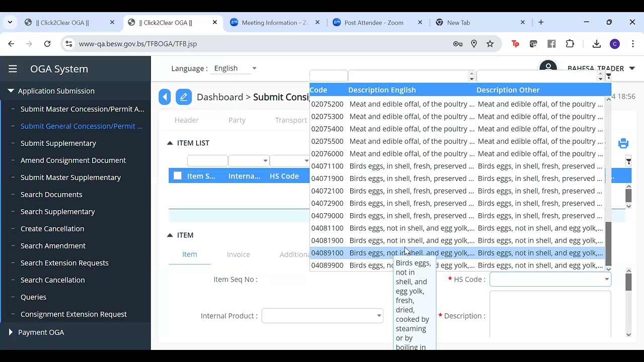
Task: Select the Item sub-tab
Action: [190, 254]
